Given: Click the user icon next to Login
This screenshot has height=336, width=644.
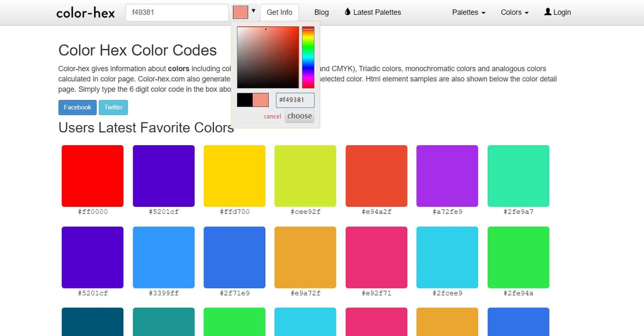Looking at the screenshot, I should (548, 12).
